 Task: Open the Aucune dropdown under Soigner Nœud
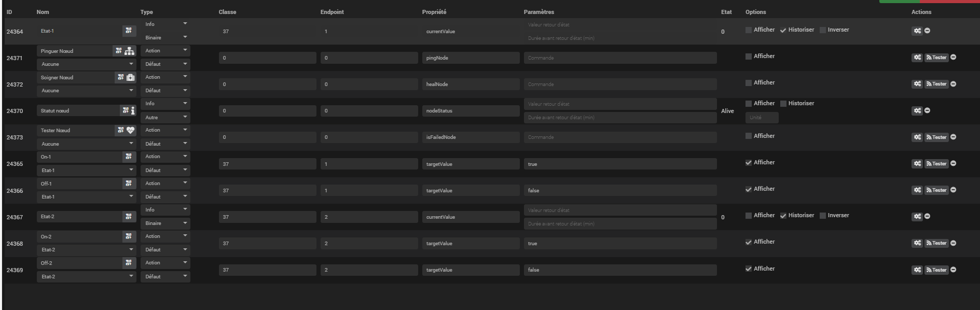86,91
